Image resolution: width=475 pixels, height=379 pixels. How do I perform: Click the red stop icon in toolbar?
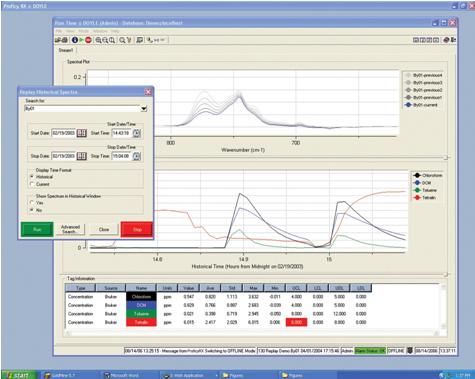[88, 40]
